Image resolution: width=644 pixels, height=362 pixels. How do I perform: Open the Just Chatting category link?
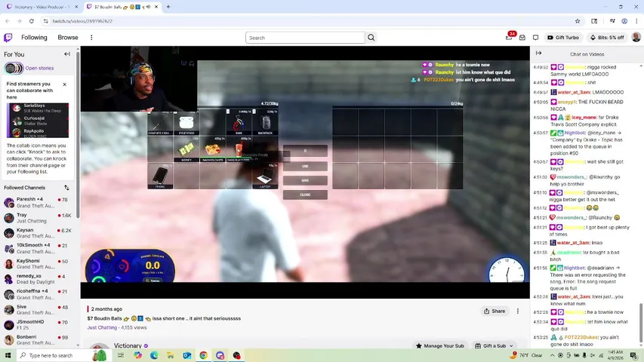[x=102, y=327]
